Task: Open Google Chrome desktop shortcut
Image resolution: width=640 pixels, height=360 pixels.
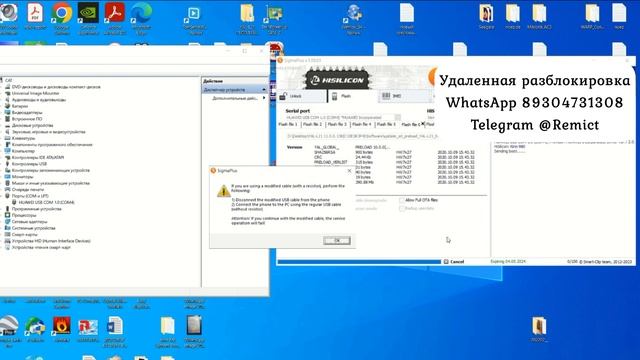Action: [x=62, y=14]
